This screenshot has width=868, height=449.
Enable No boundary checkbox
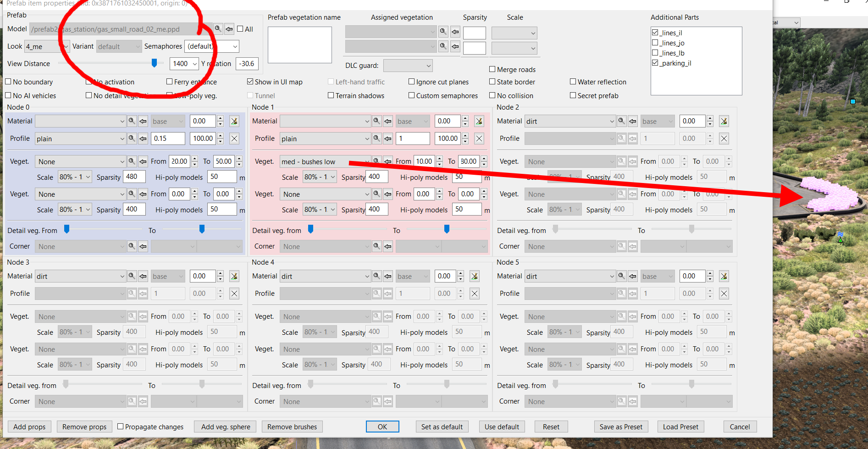[x=8, y=82]
